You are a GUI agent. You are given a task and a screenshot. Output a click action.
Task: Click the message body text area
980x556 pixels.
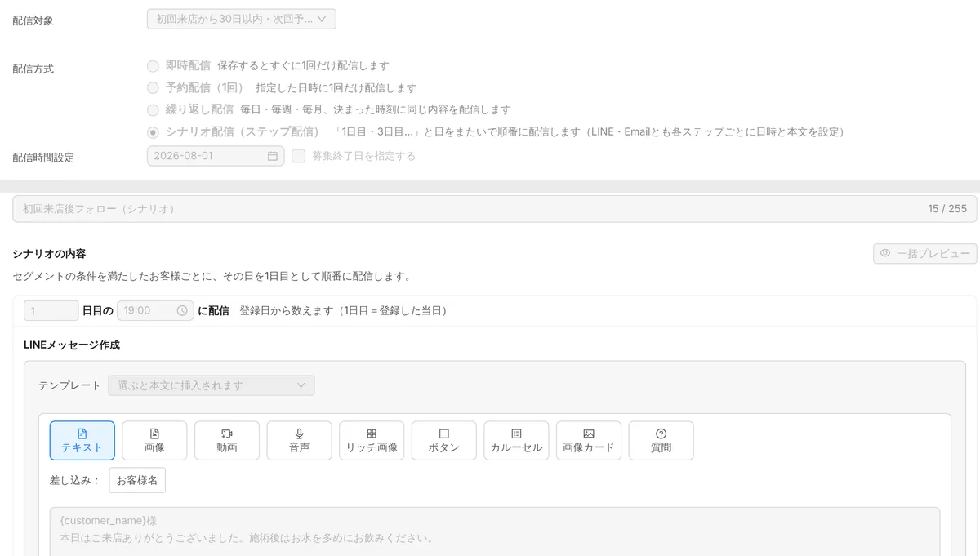point(495,532)
